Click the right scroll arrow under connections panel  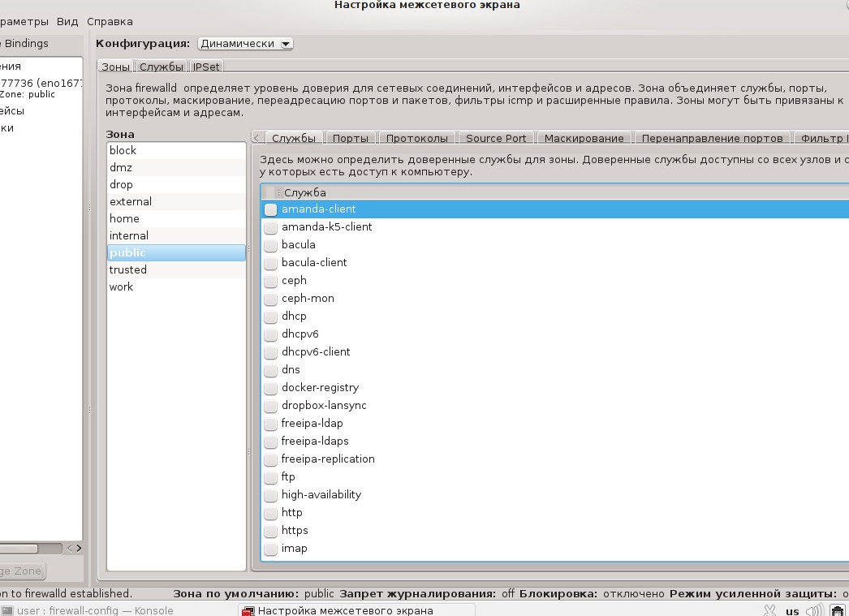[79, 549]
